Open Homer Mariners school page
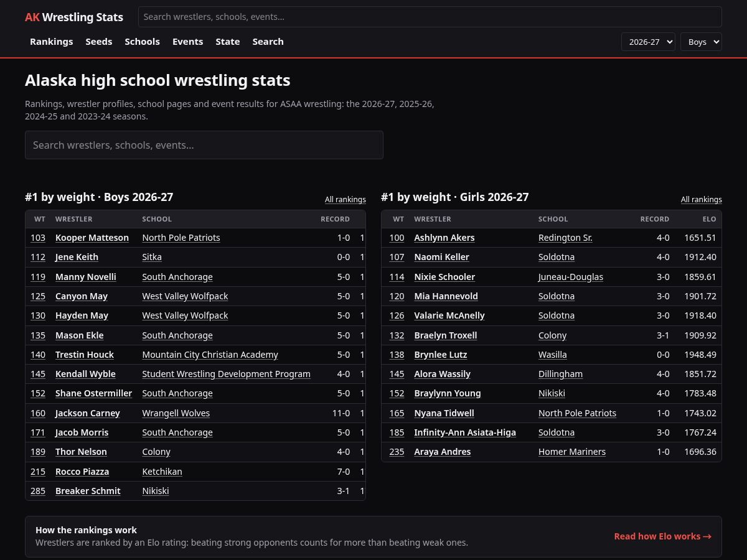The height and width of the screenshot is (560, 747). (572, 452)
